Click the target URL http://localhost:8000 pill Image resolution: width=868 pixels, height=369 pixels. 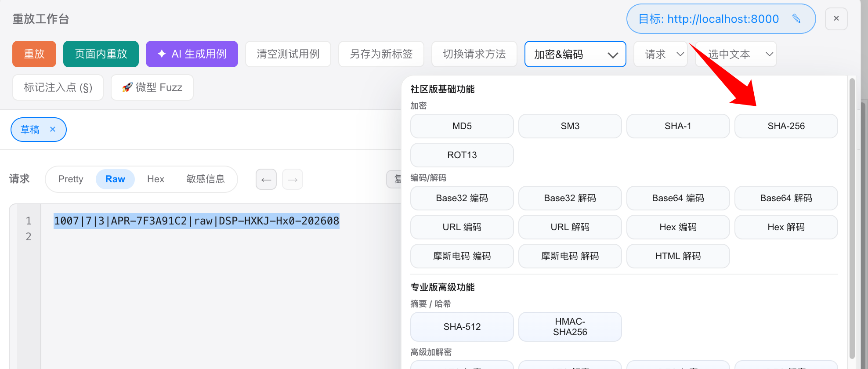[721, 18]
